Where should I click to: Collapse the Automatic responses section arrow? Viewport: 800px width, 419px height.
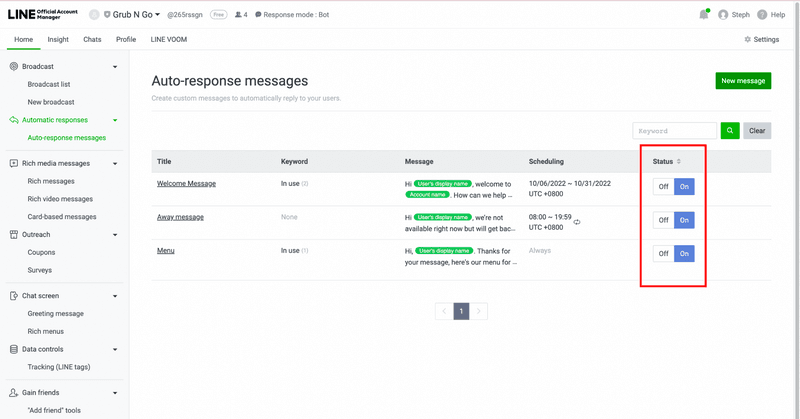click(x=115, y=120)
